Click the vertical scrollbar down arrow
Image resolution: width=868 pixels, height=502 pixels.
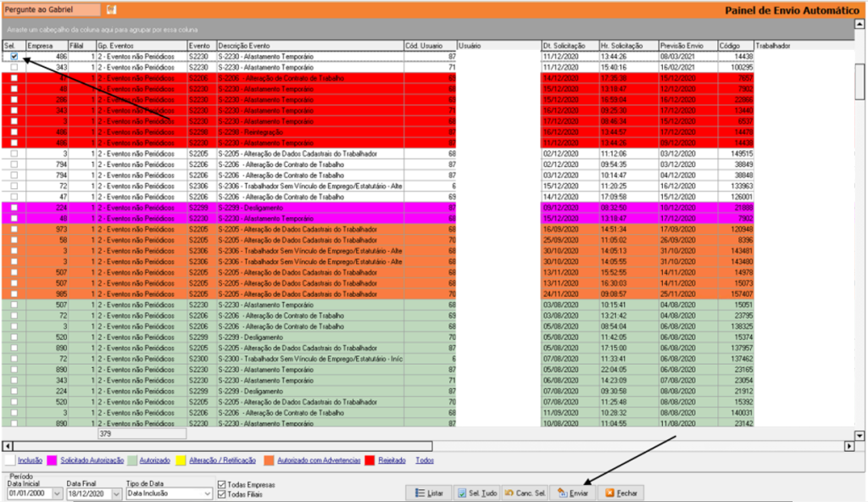tap(860, 436)
